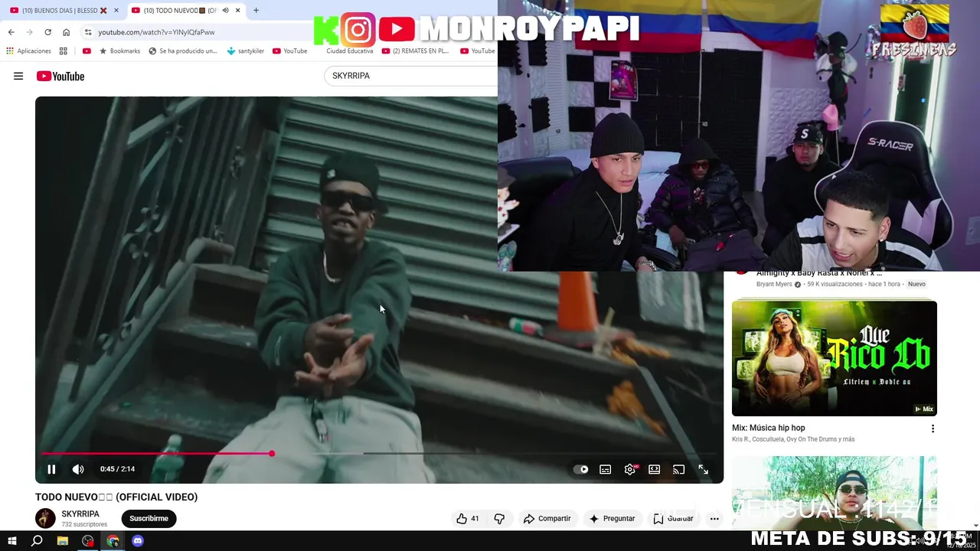Focus the search box containing SKYRRIPA
Viewport: 980px width, 551px height.
[x=411, y=76]
